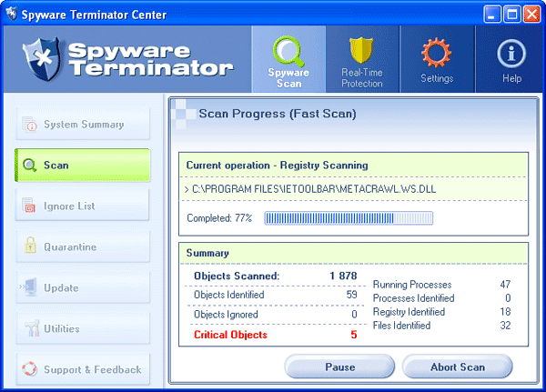Minimize the Spyware Terminator Center window
The image size is (546, 392).
[492, 15]
